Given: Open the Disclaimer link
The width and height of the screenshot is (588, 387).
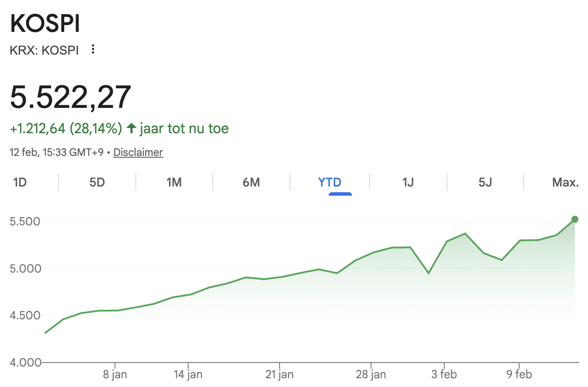Looking at the screenshot, I should pos(138,152).
